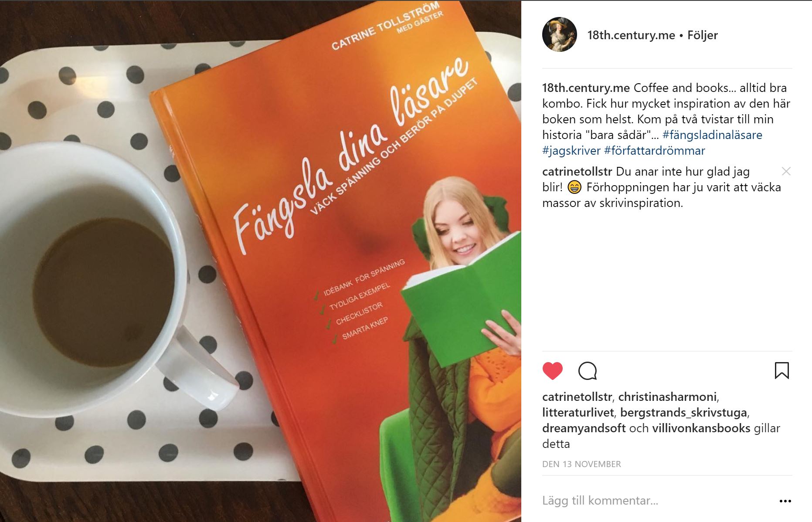Viewport: 812px width, 522px height.
Task: Delete catrinetollstr's comment with the X
Action: (786, 171)
